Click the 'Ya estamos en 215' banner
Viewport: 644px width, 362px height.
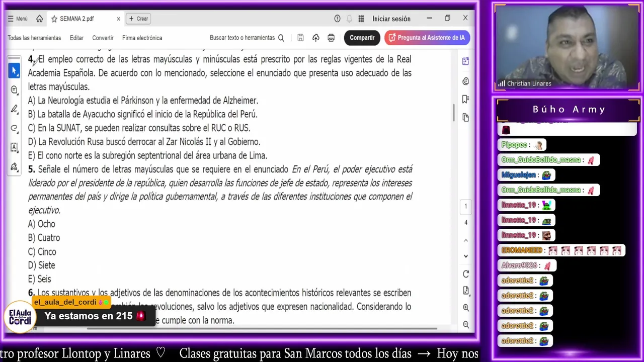pos(95,316)
